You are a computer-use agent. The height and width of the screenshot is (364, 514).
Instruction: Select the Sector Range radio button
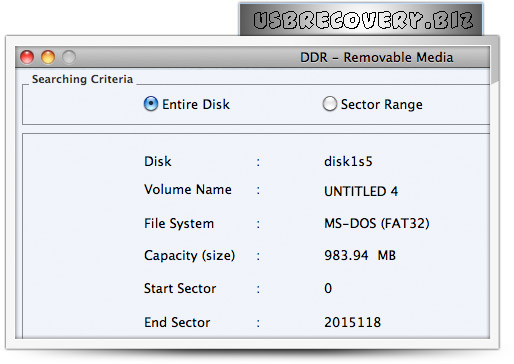[329, 104]
